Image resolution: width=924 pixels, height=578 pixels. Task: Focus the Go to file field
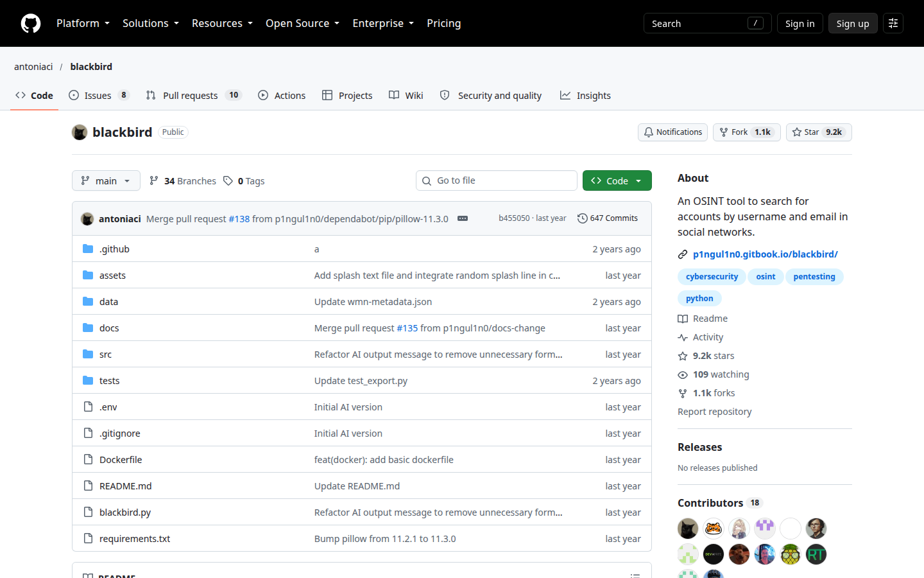497,180
